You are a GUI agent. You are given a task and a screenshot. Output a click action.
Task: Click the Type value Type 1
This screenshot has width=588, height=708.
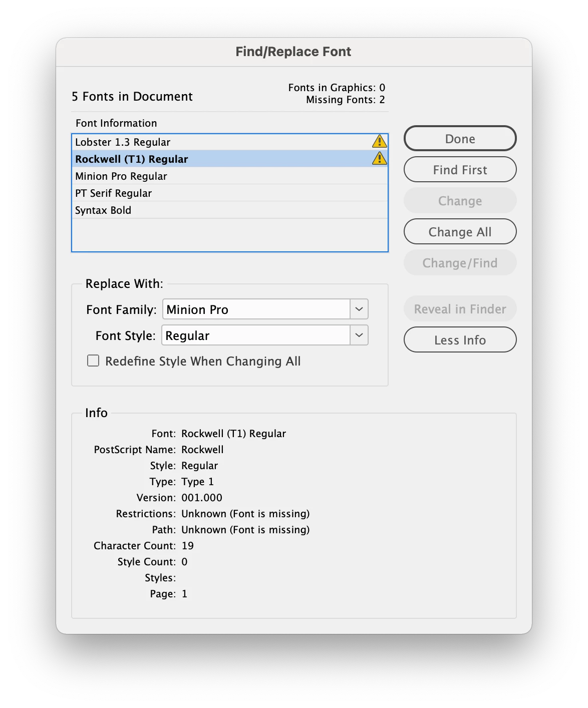pos(197,481)
